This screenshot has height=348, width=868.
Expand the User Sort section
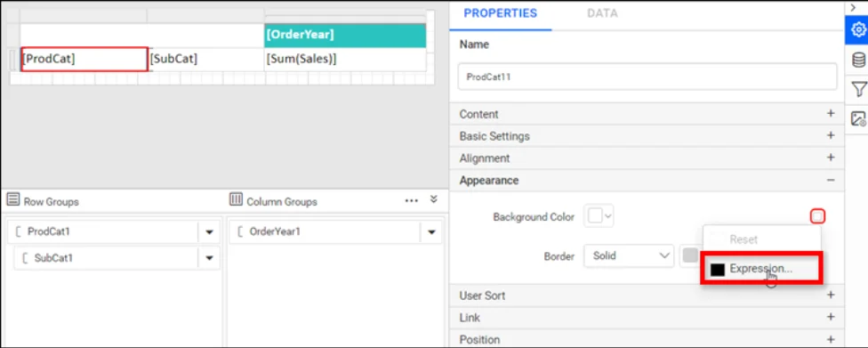pyautogui.click(x=647, y=295)
